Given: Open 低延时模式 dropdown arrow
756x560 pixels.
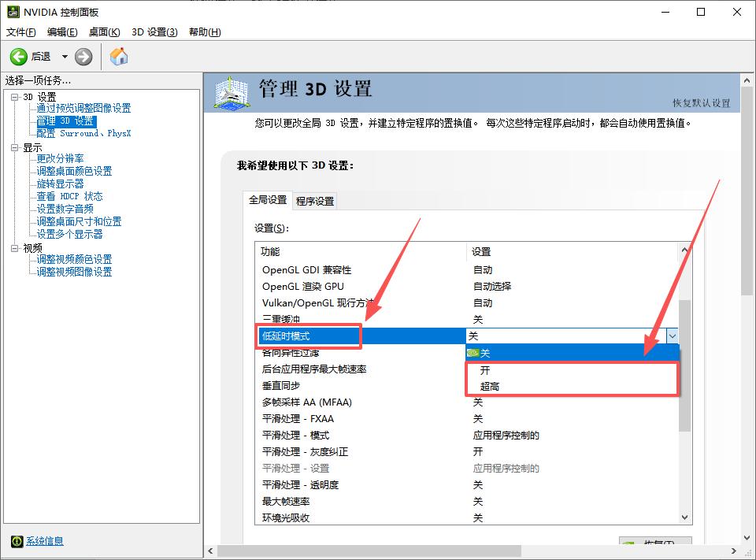Looking at the screenshot, I should 672,336.
